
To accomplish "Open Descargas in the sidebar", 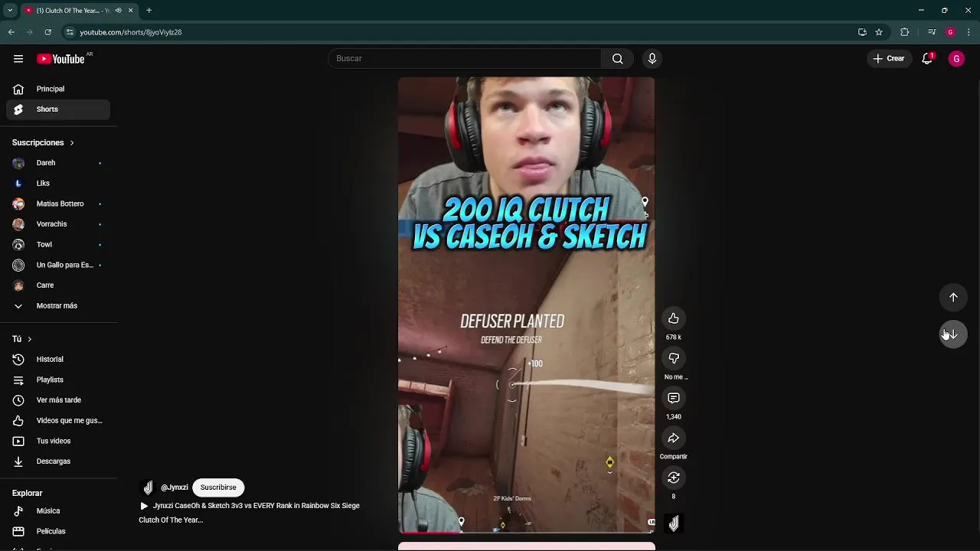I will click(x=58, y=461).
